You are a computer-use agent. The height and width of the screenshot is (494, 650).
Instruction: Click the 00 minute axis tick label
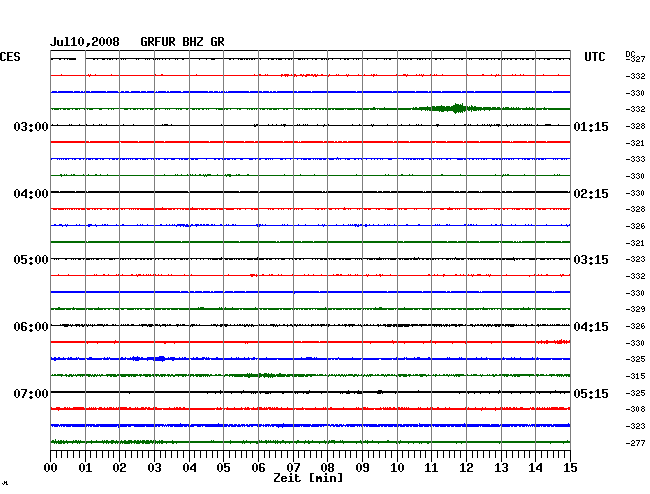click(x=51, y=467)
